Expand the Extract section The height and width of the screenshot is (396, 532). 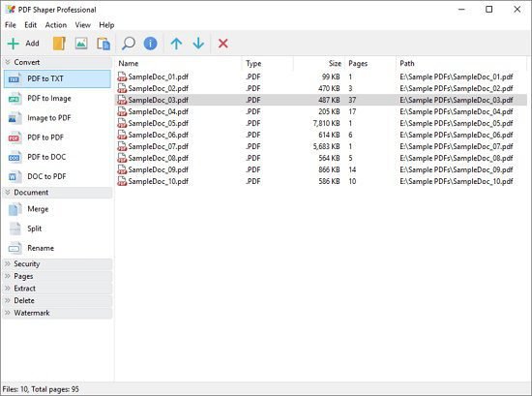57,289
